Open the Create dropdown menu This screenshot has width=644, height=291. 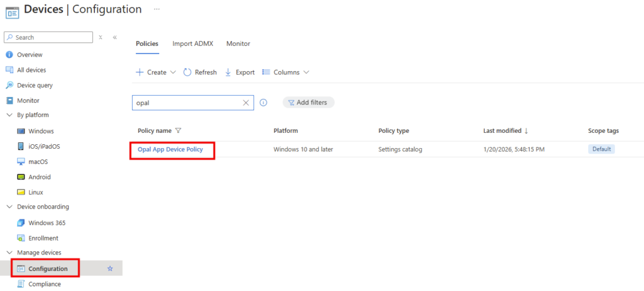pos(151,72)
